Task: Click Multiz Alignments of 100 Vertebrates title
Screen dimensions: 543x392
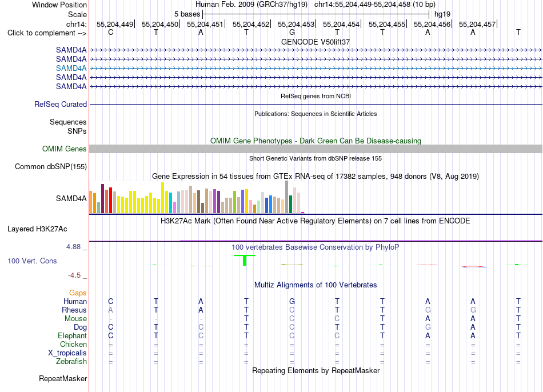Action: [x=316, y=285]
